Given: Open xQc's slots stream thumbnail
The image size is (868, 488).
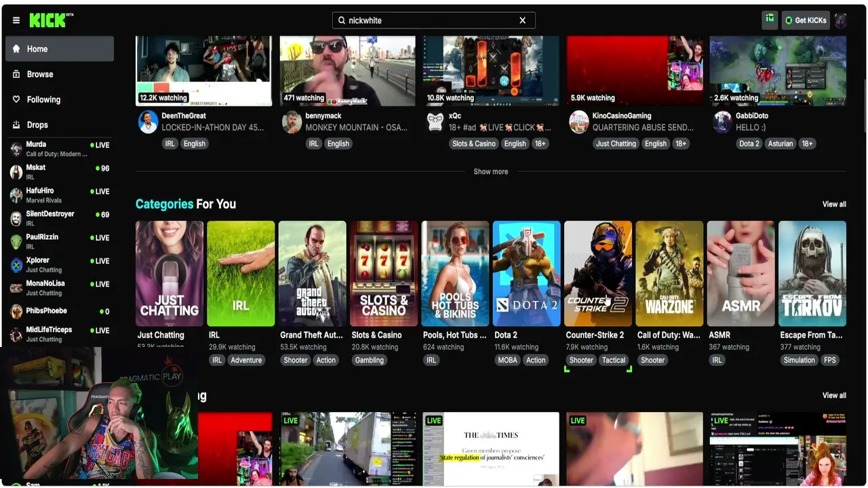Looking at the screenshot, I should click(491, 71).
